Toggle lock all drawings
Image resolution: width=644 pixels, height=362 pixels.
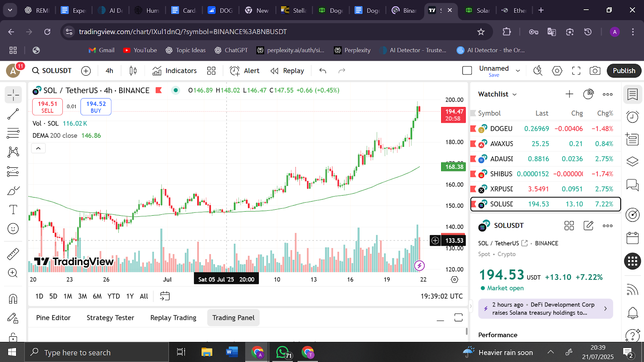coord(13,336)
